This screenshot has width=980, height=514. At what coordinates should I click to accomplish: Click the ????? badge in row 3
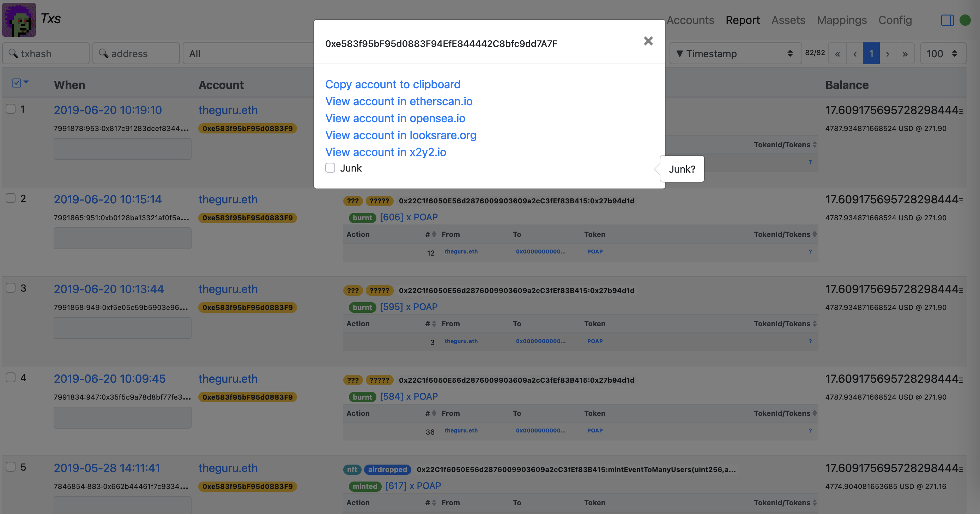click(x=379, y=291)
